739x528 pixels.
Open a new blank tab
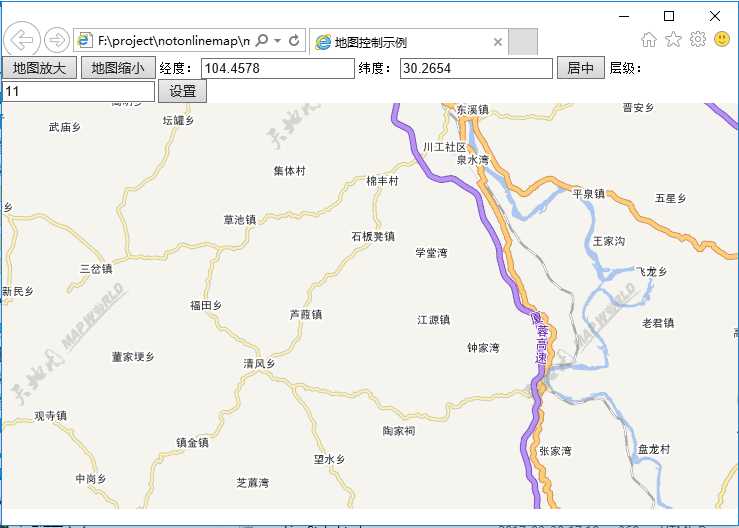pos(523,41)
